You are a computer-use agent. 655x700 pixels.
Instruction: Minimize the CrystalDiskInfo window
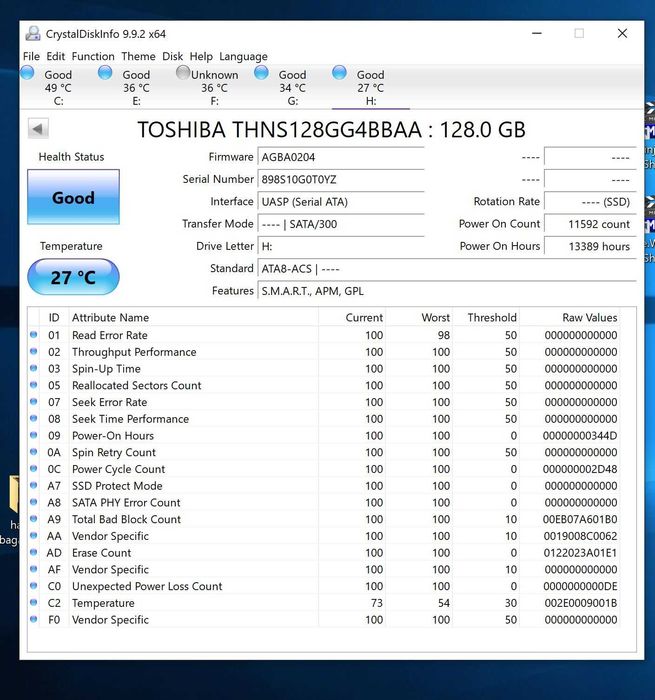(537, 33)
